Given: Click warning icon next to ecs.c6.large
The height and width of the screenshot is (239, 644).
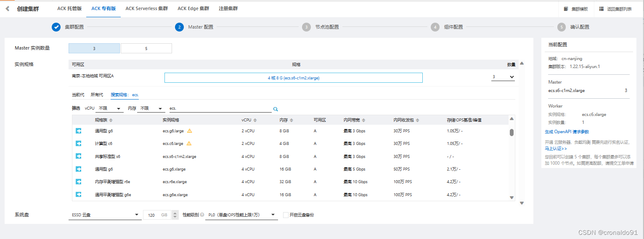Looking at the screenshot, I should coord(189,143).
